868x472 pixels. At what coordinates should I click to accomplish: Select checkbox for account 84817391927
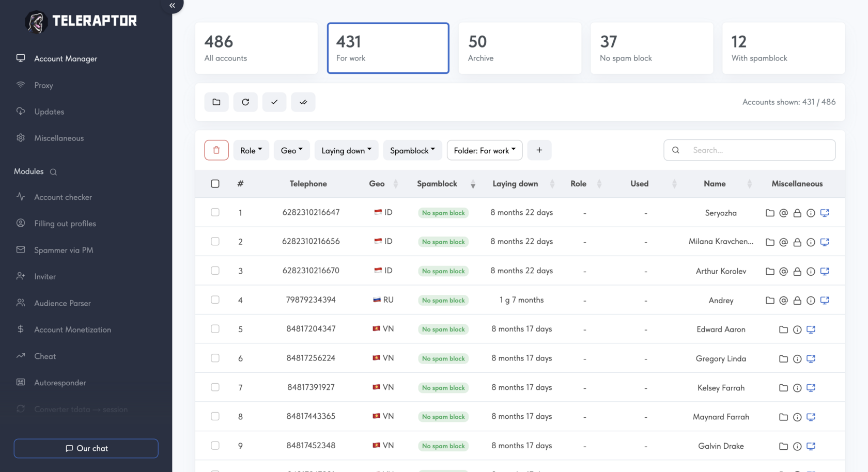pyautogui.click(x=215, y=387)
